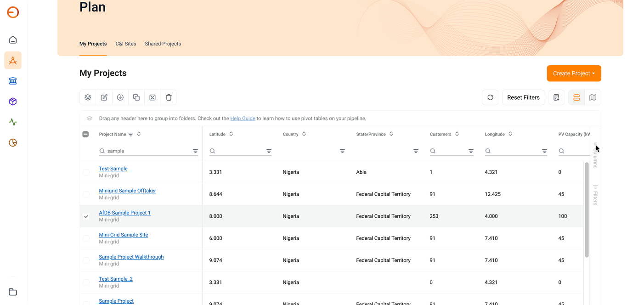
Task: Sort by State/Province arrows
Action: (x=391, y=134)
